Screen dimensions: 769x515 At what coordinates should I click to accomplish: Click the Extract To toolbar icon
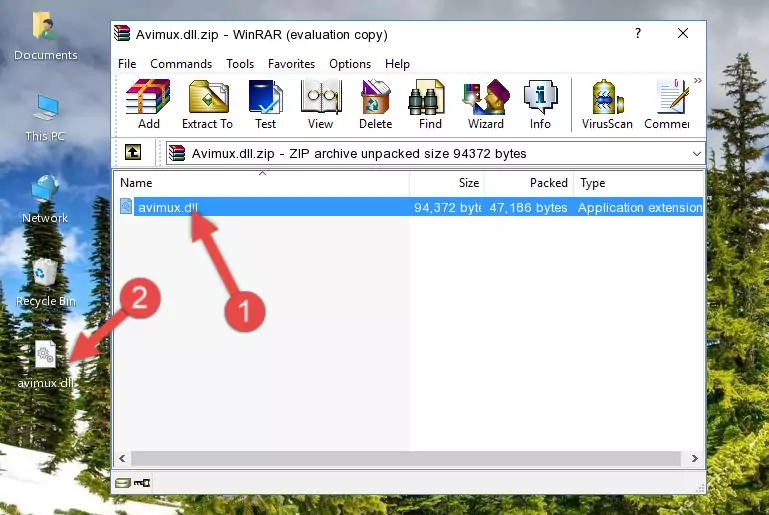(x=207, y=104)
